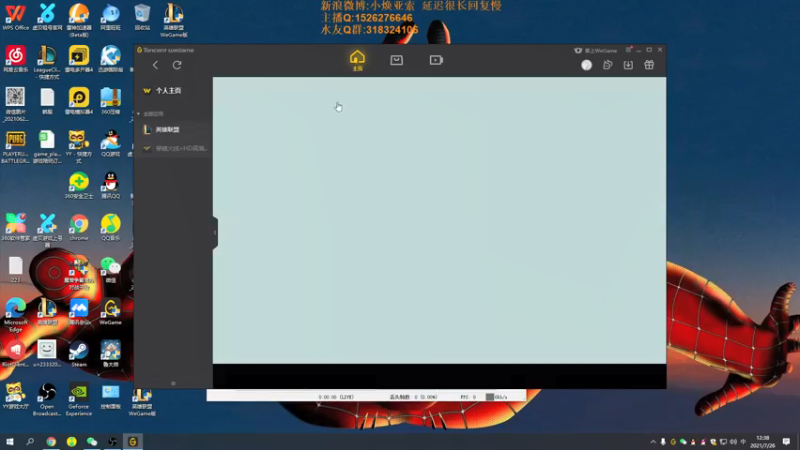The image size is (800, 450).
Task: Select 360压缩 desktop icon
Action: pos(110,101)
